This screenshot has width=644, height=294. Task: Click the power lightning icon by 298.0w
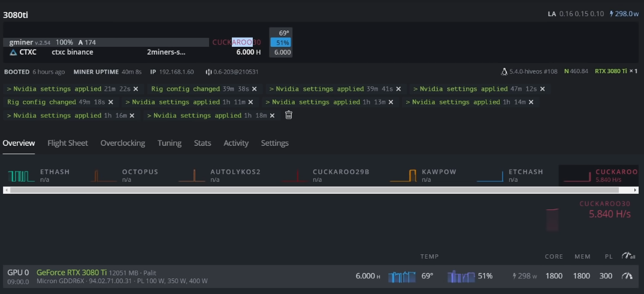click(611, 14)
